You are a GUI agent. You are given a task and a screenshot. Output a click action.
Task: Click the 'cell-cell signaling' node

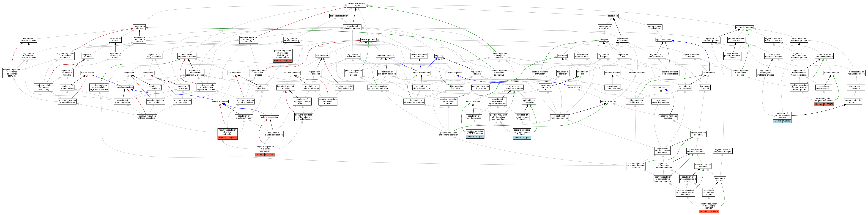click(x=454, y=73)
